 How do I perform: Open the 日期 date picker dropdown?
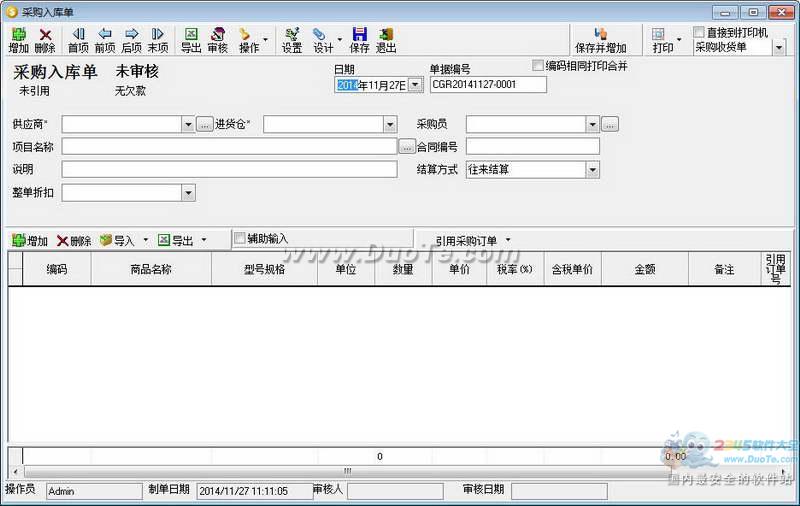click(416, 85)
